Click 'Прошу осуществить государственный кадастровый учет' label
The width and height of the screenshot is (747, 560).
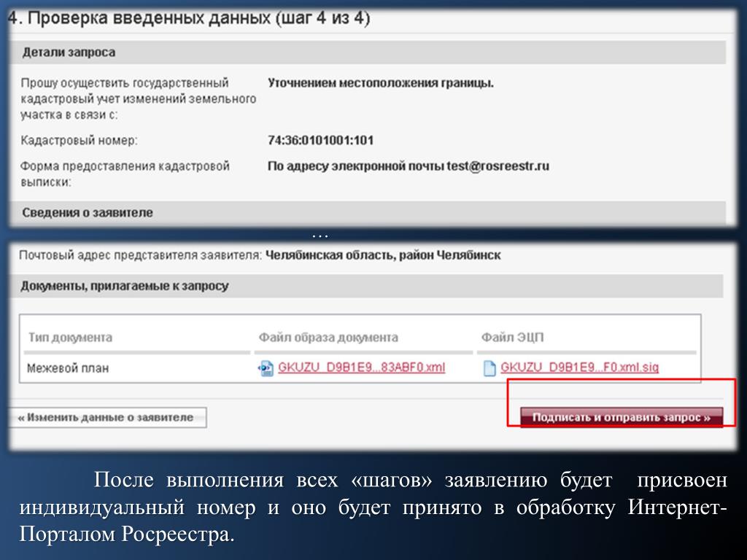tap(138, 98)
